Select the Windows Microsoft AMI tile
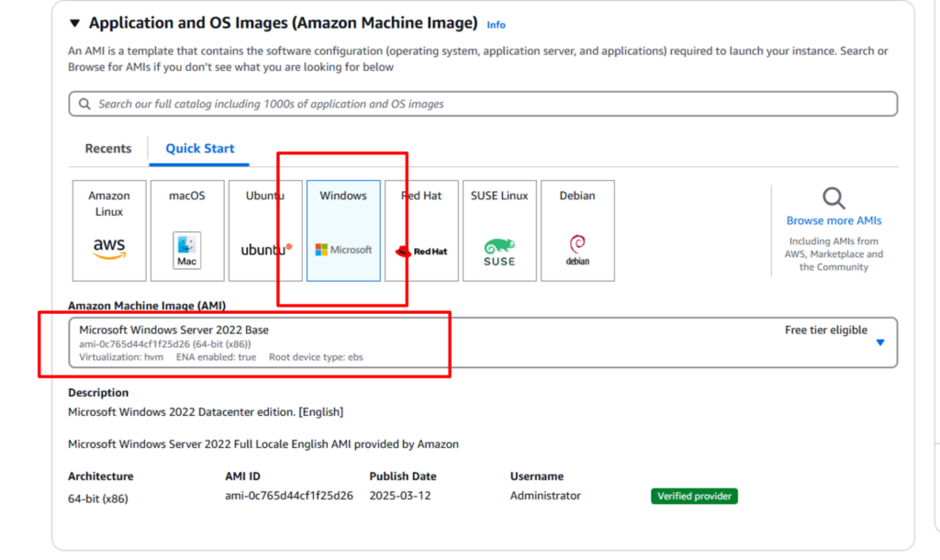 [343, 230]
